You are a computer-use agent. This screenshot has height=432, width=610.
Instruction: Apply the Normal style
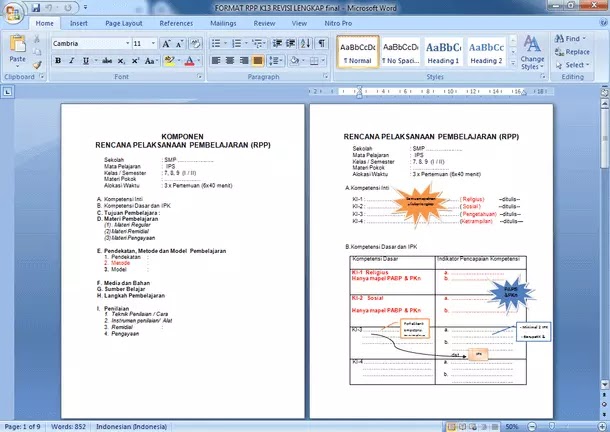[358, 52]
